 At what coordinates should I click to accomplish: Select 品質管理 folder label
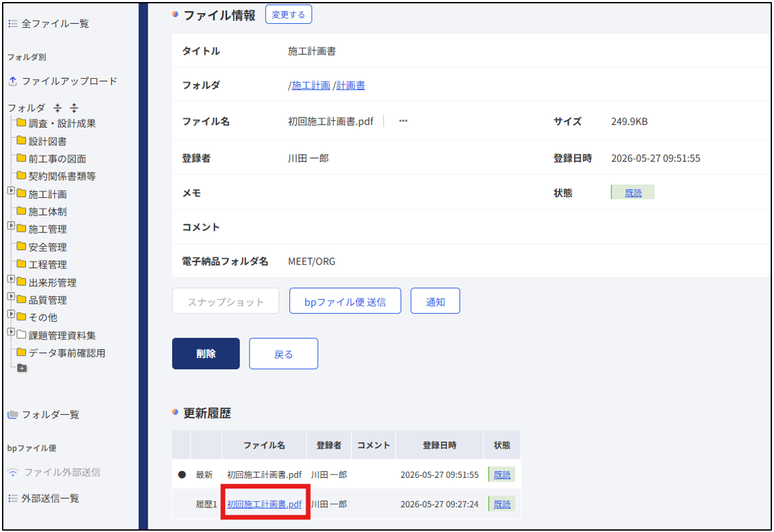(48, 300)
